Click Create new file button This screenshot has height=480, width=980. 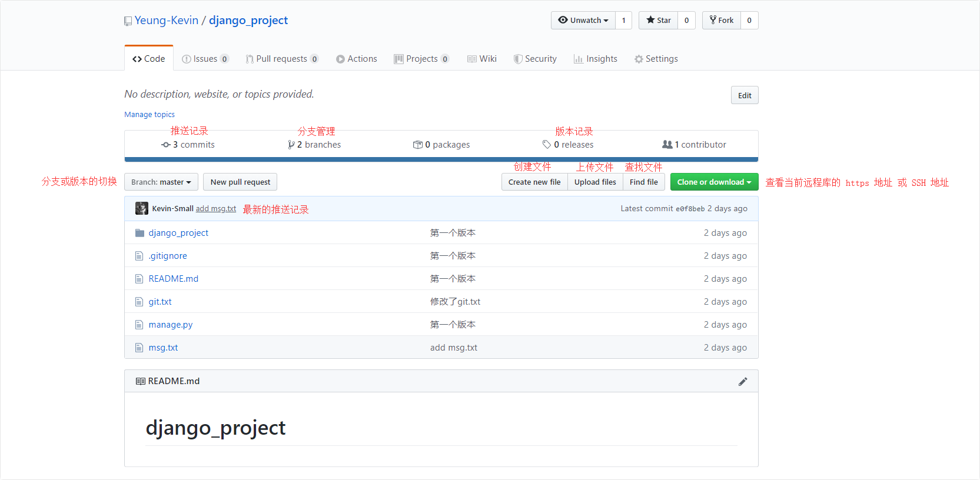pos(534,182)
